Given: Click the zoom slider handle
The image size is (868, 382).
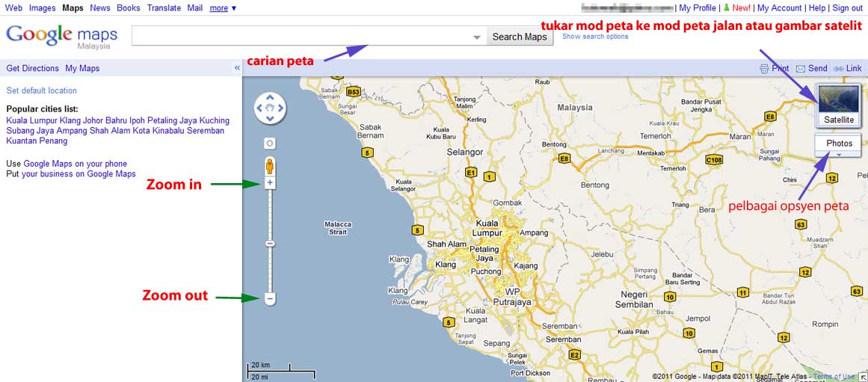Looking at the screenshot, I should click(x=270, y=244).
